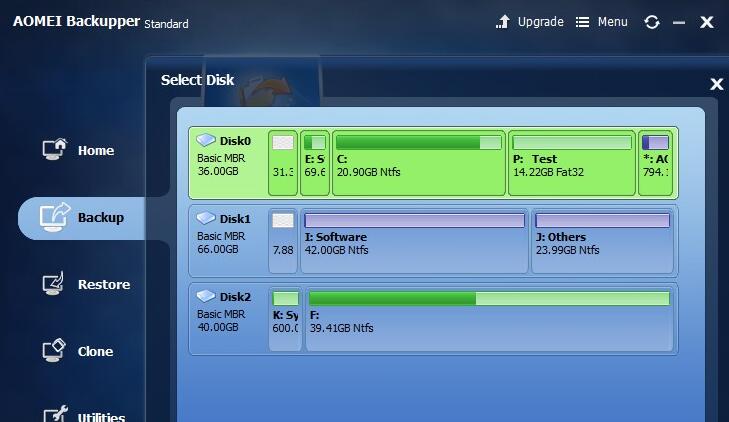Click the P: Test usage bar

pyautogui.click(x=572, y=142)
